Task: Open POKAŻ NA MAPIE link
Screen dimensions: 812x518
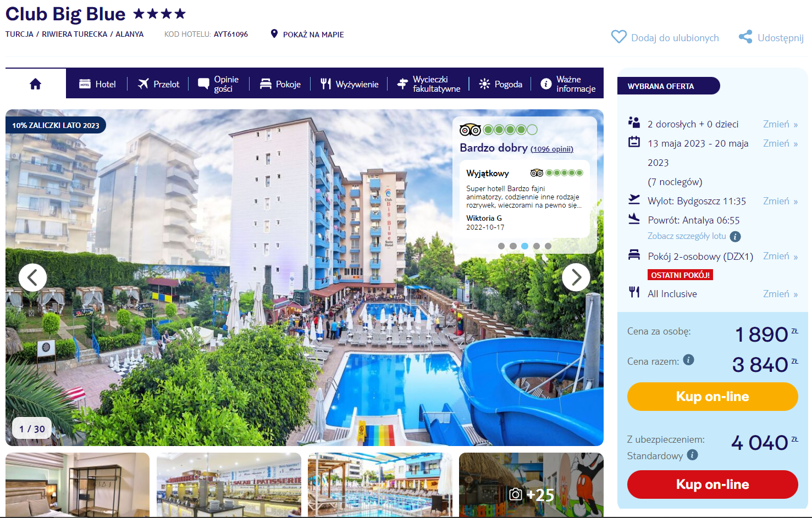Action: [313, 35]
